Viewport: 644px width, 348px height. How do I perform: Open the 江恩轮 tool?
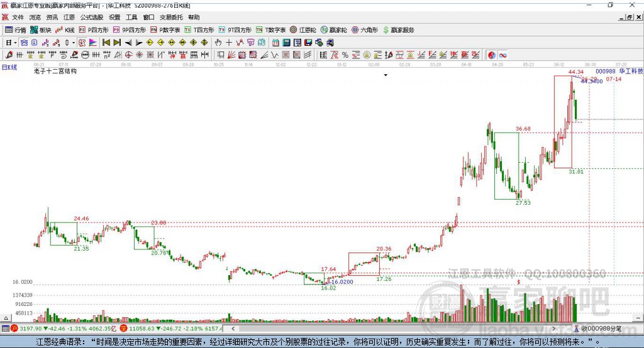(303, 30)
